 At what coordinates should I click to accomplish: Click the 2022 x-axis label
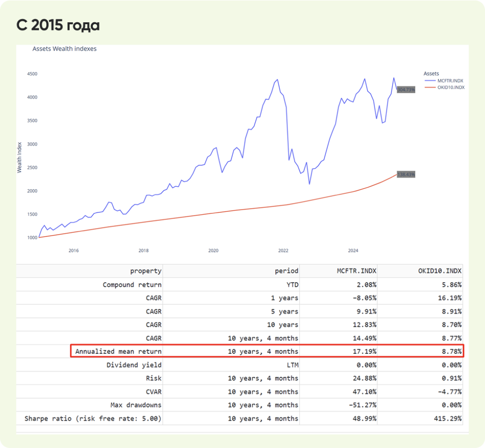(x=283, y=250)
